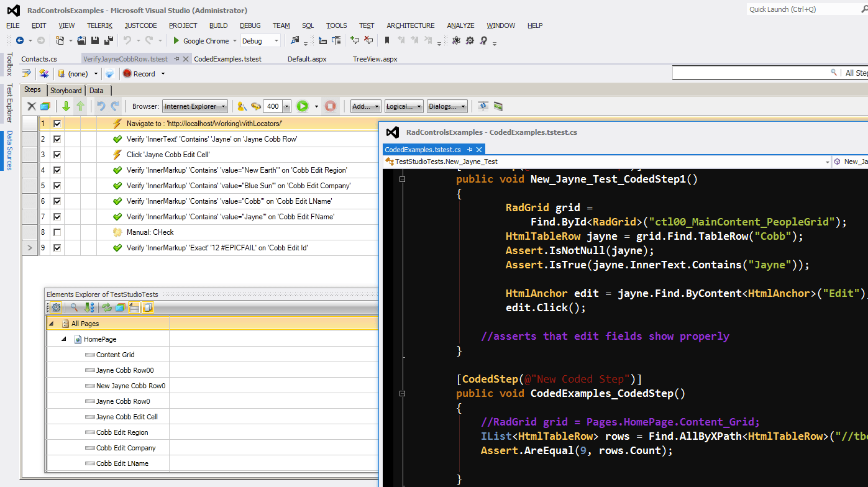Click the Save All multi-disk icon
The image size is (868, 487).
(109, 40)
